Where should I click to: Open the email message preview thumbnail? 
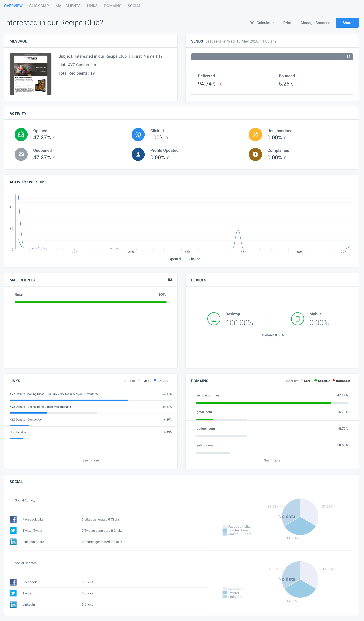click(x=31, y=74)
